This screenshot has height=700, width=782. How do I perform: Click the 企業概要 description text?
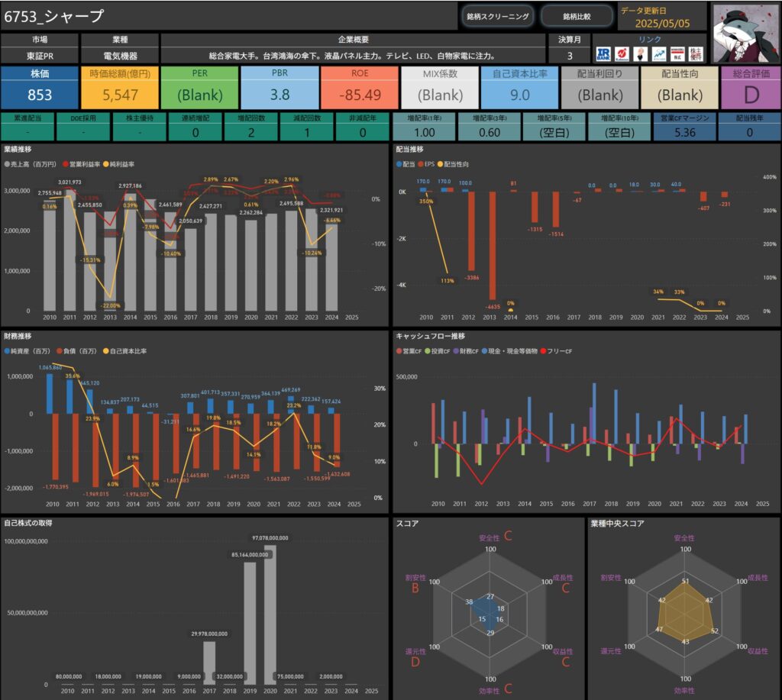click(x=353, y=56)
